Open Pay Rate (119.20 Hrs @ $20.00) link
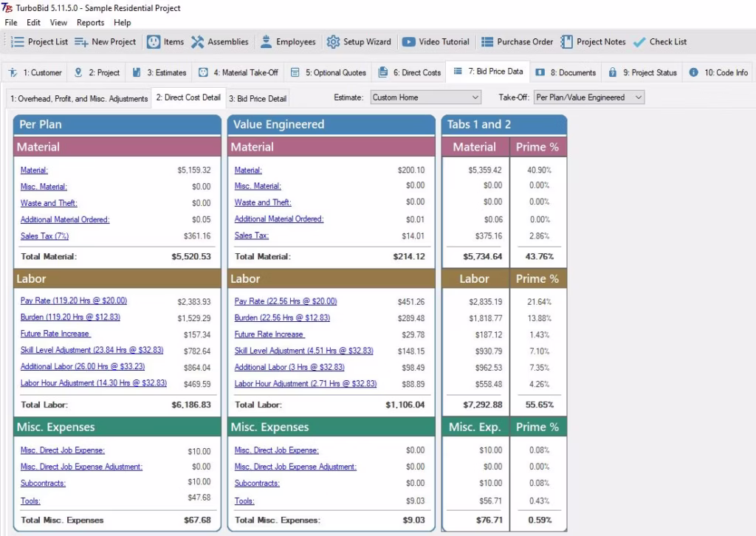The image size is (756, 536). pyautogui.click(x=74, y=300)
